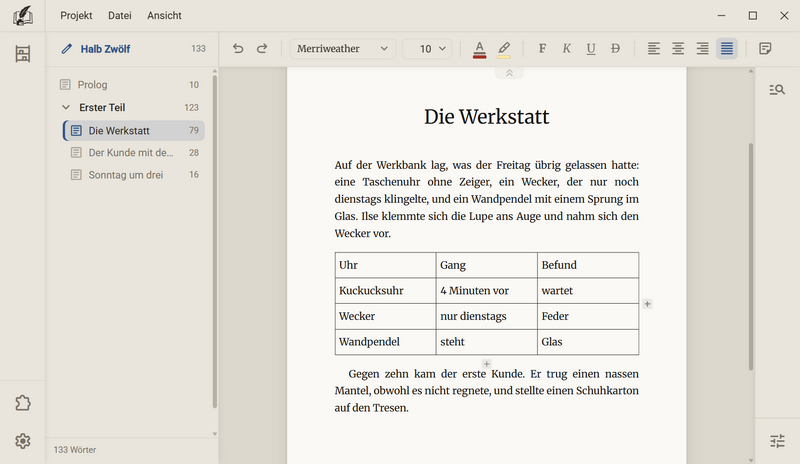
Task: Open the Datei menu
Action: click(x=119, y=16)
